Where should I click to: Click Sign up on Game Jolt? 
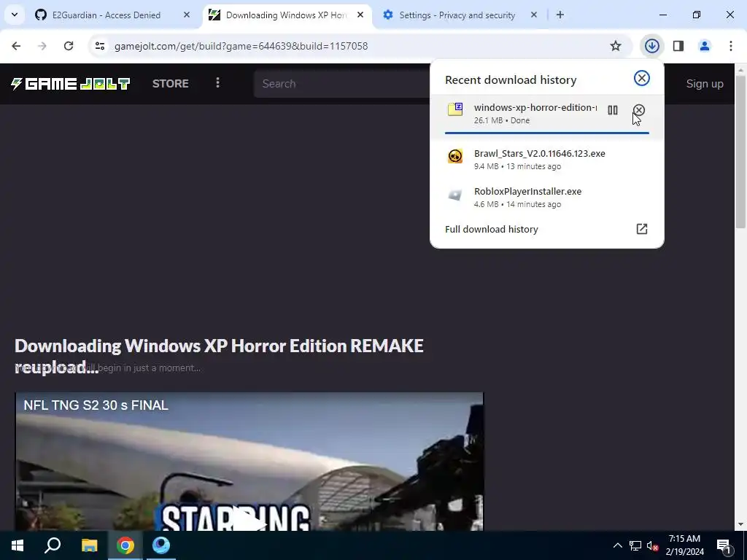pos(705,84)
